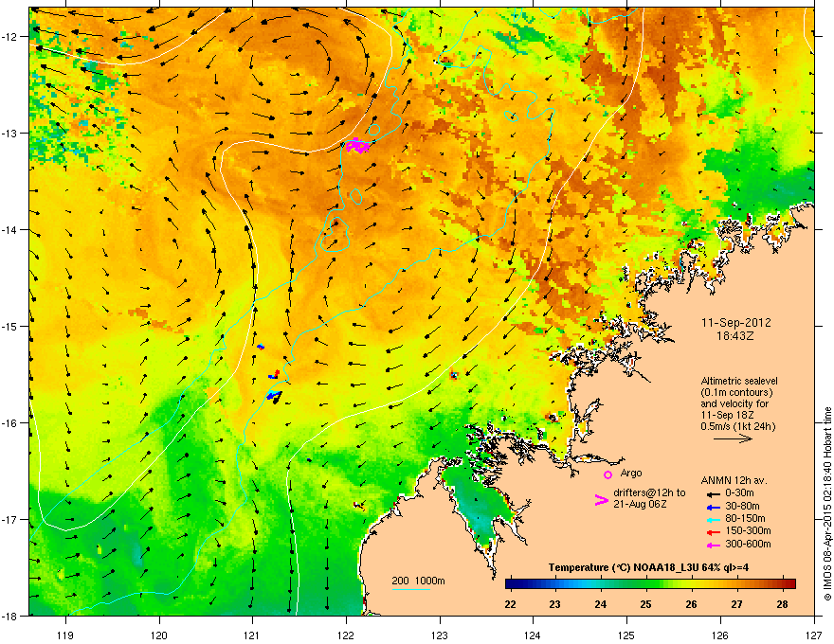Select the cyan 80-150m legend arrow
This screenshot has width=834, height=644.
(713, 519)
